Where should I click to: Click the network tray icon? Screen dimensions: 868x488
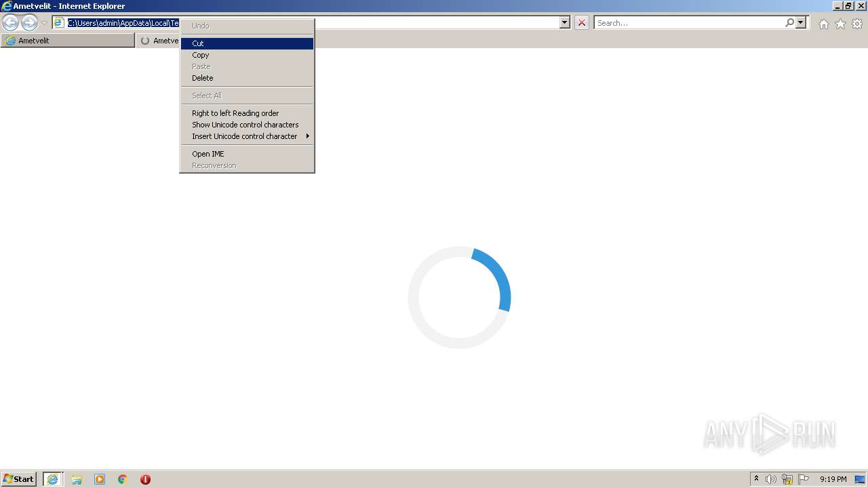[787, 479]
